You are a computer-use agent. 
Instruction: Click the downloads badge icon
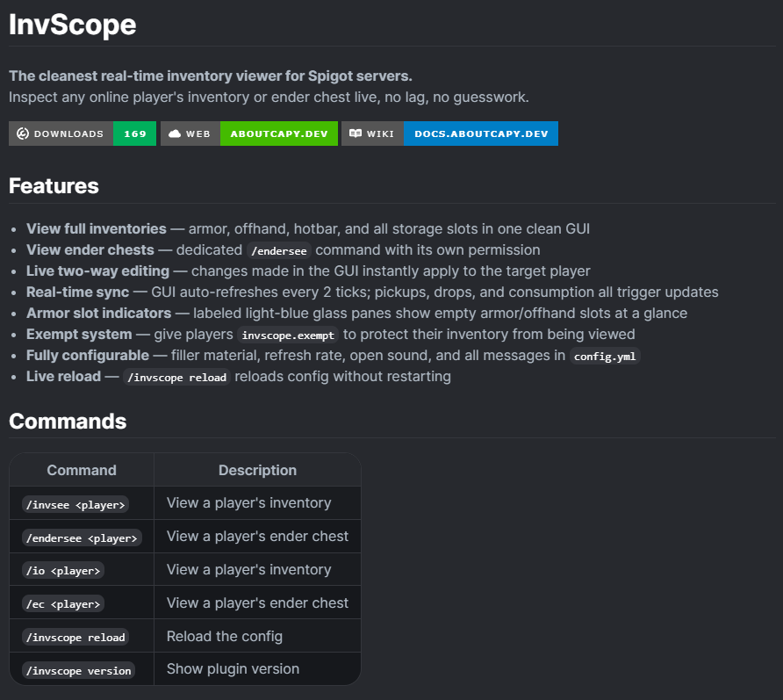click(23, 134)
